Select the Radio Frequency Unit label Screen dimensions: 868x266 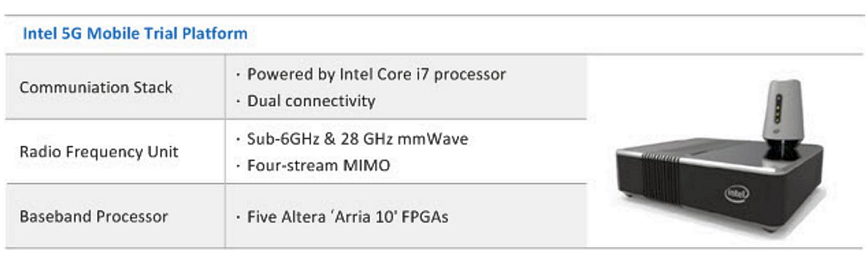pyautogui.click(x=99, y=152)
